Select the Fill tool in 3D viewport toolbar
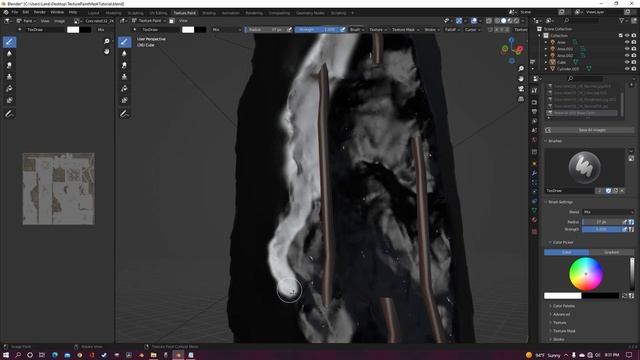The width and height of the screenshot is (640, 360). [124, 89]
